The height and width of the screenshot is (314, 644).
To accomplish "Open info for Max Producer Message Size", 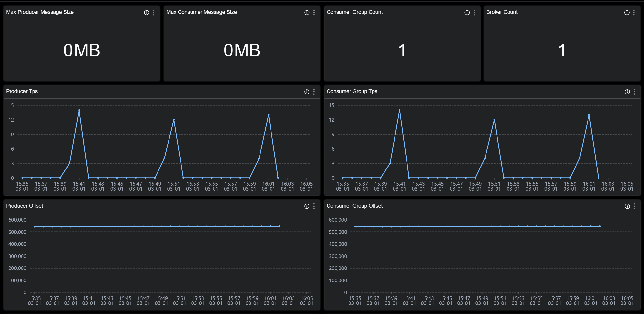I will click(147, 12).
